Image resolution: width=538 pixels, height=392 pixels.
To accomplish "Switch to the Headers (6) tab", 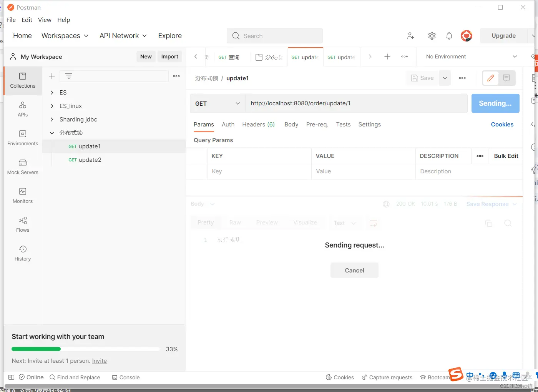I will 259,125.
